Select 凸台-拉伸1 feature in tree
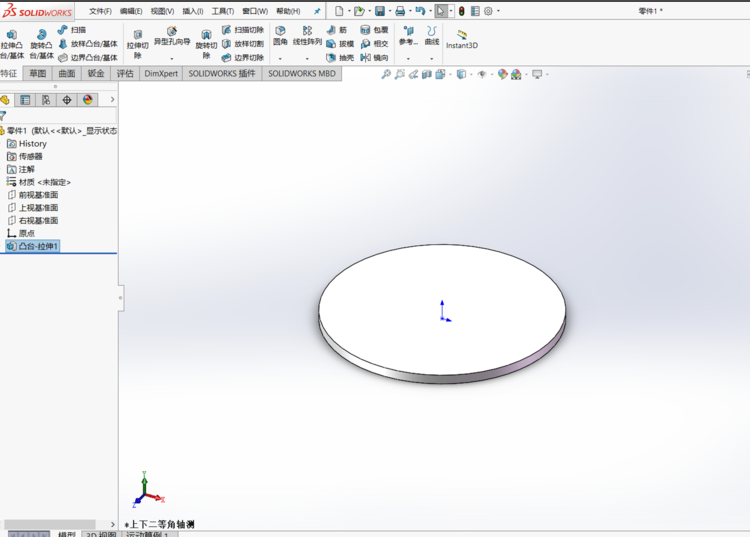Viewport: 750px width, 537px height. (x=33, y=246)
